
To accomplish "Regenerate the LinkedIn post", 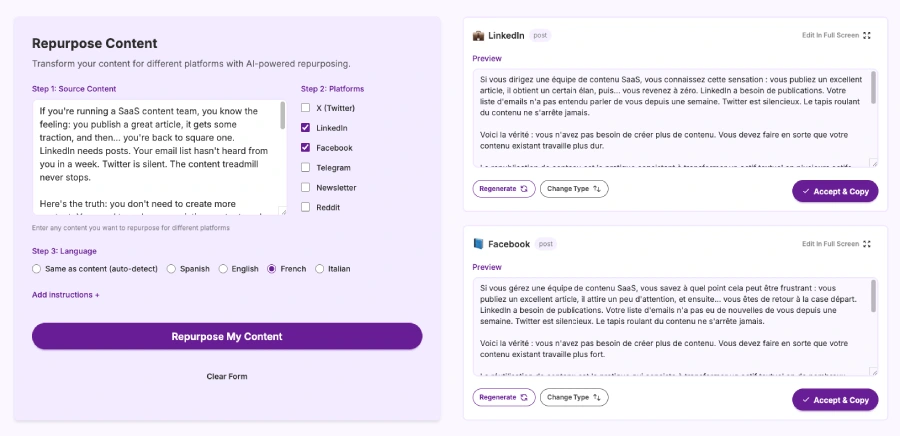I will (504, 188).
